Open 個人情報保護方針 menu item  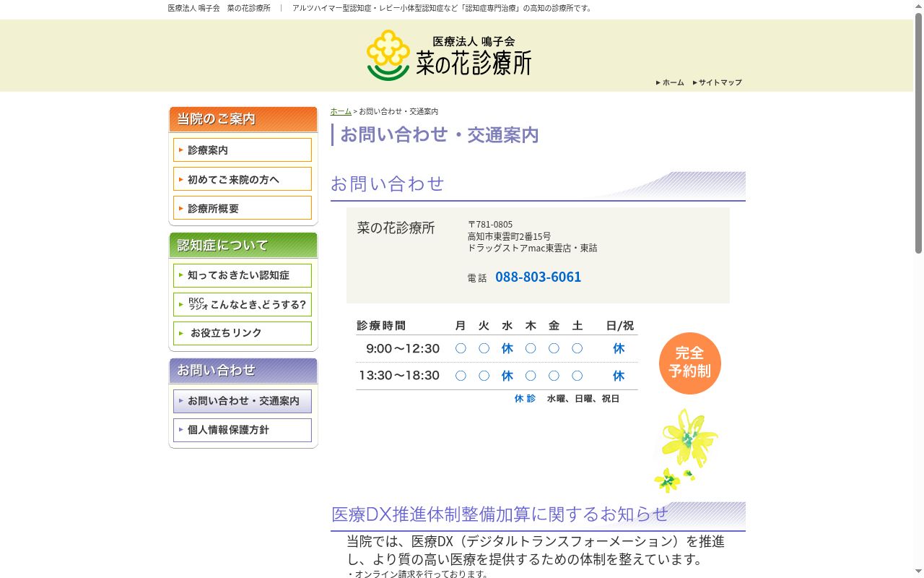tap(243, 430)
